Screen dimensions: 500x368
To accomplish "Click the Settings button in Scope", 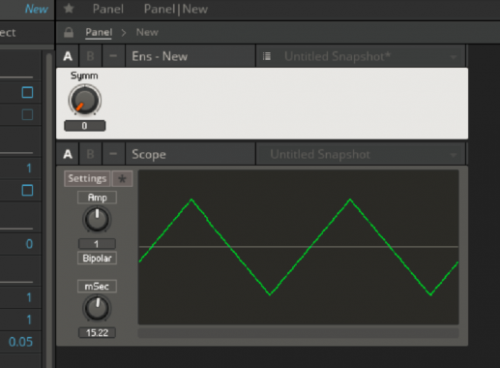I will (87, 179).
